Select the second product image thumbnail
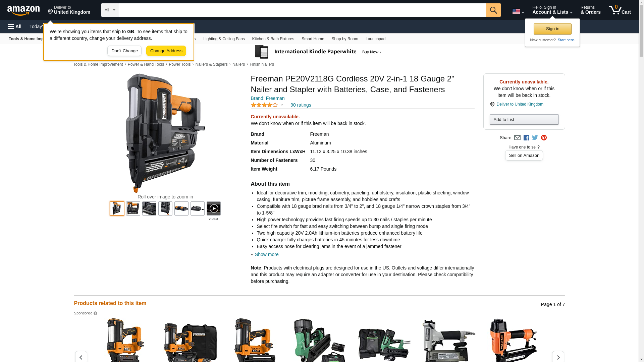The height and width of the screenshot is (362, 644). [133, 208]
